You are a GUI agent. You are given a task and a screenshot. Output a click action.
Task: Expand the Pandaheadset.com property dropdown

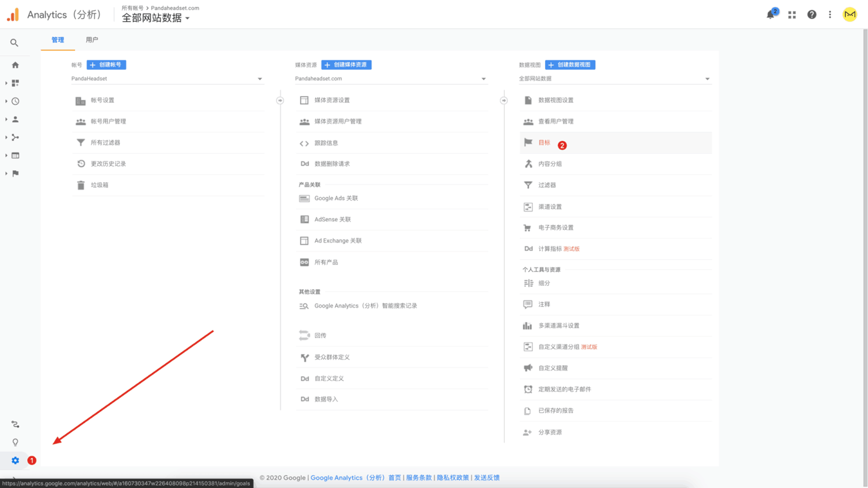[x=390, y=79]
